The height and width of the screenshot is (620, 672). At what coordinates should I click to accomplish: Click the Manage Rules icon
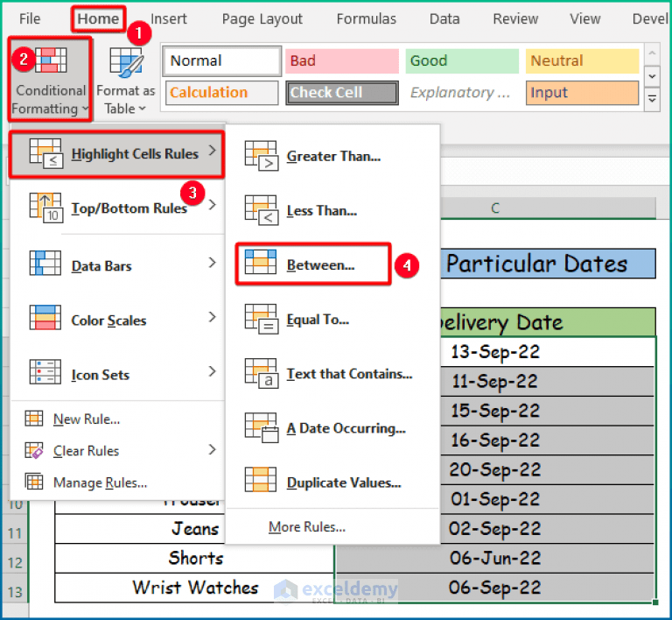tap(34, 482)
